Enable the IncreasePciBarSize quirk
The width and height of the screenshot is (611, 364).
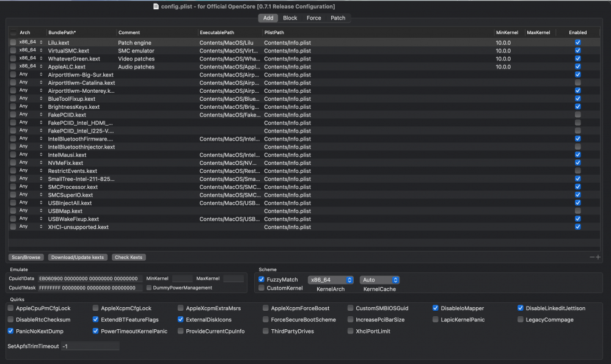[x=350, y=319]
